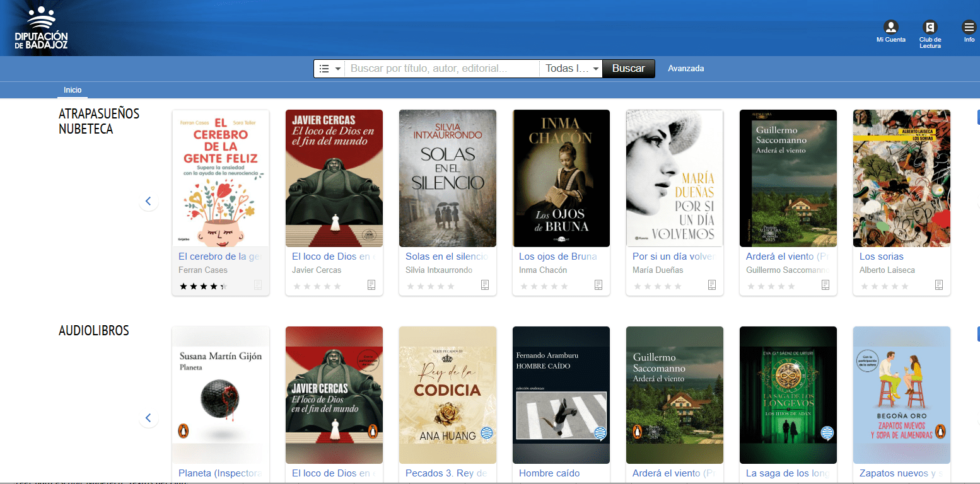The image size is (980, 484).
Task: Click ebook format icon for El cerebro de la gente feliz
Action: pyautogui.click(x=258, y=285)
